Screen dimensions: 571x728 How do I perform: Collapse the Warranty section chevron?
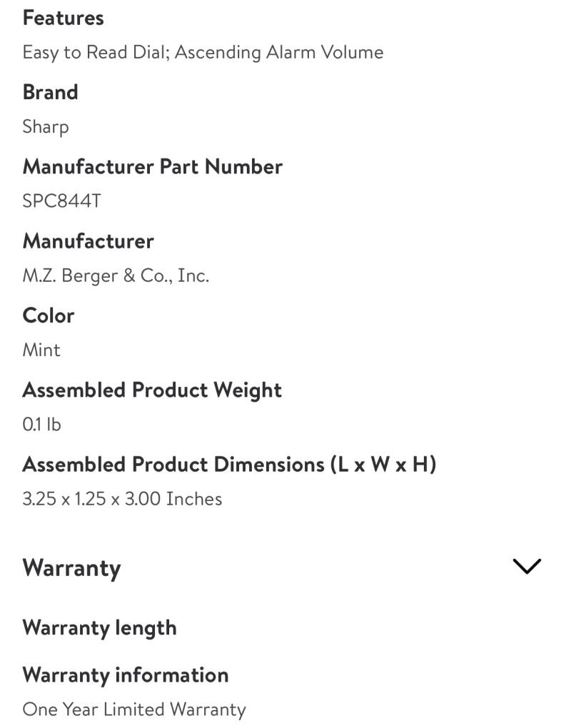pos(527,567)
